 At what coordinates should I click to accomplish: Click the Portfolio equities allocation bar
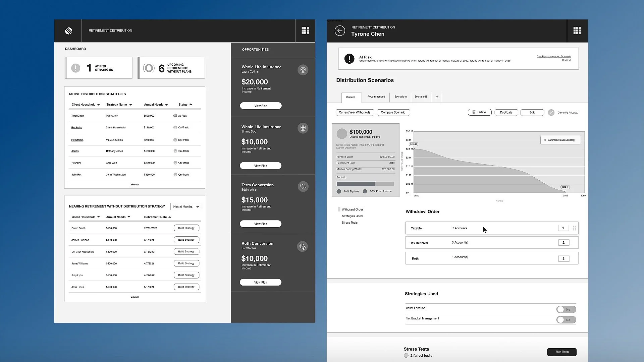(x=356, y=184)
